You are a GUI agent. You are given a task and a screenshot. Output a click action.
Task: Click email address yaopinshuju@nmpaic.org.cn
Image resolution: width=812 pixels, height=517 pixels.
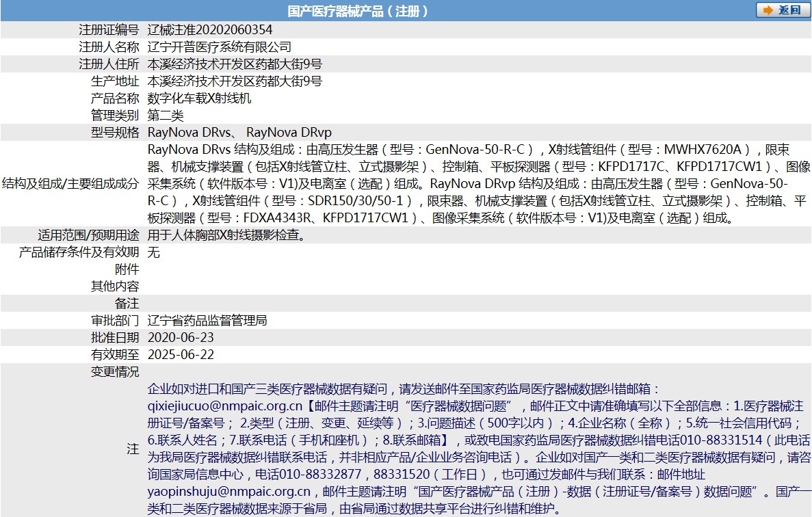click(x=229, y=491)
